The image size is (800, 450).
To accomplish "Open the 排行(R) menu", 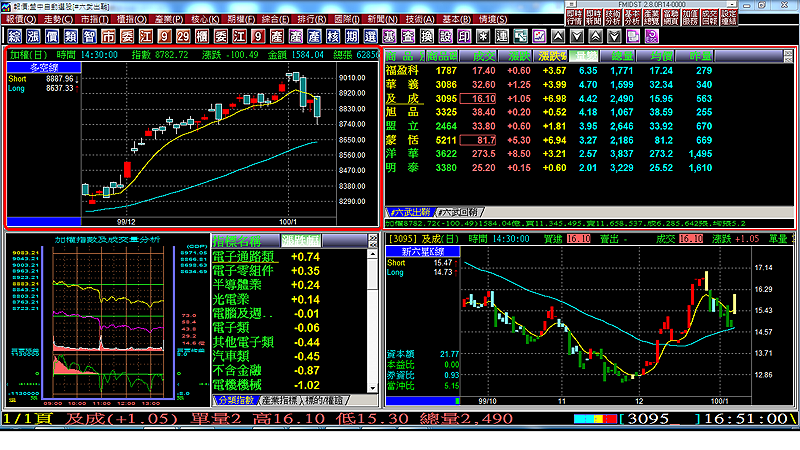I will click(x=312, y=19).
